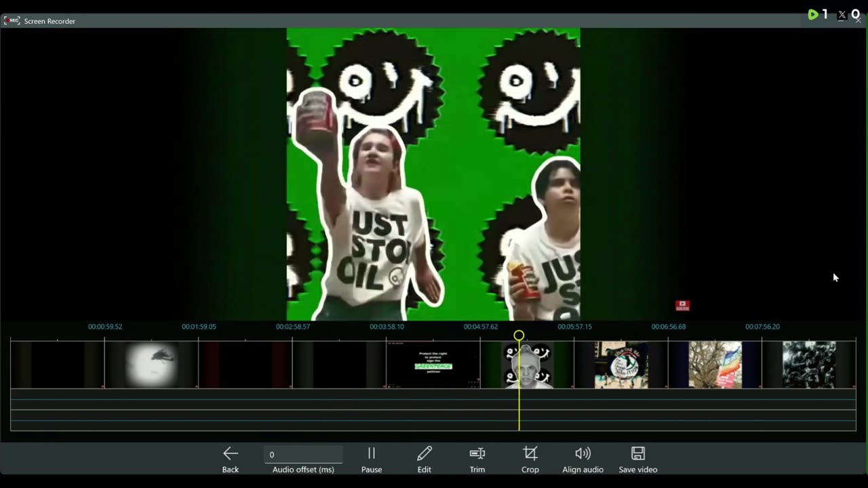Viewport: 868px width, 488px height.
Task: Click the 00:00:59.52 timestamp label
Action: [x=105, y=327]
